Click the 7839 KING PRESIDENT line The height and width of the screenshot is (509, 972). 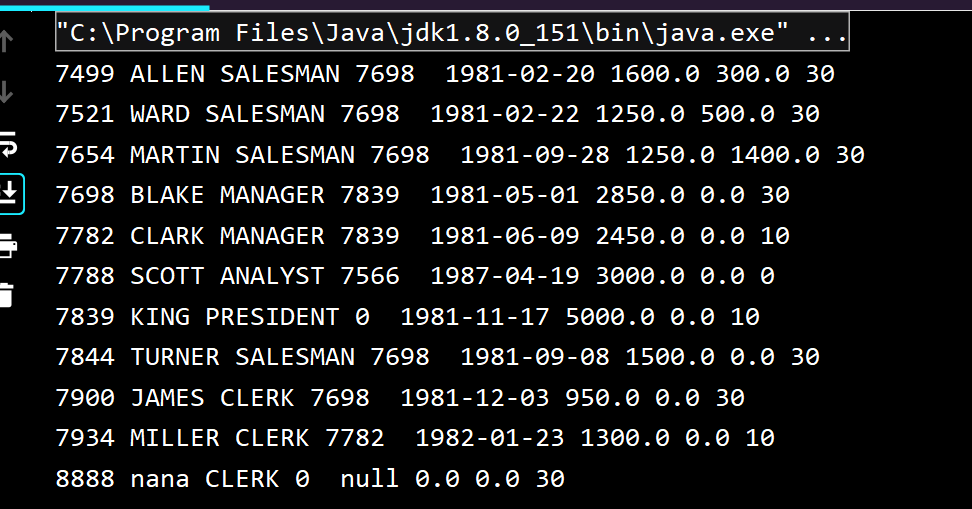408,317
